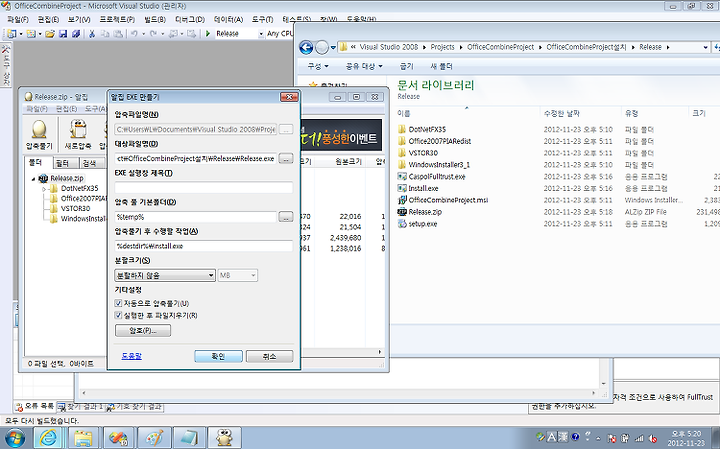Click the Cut scissors icon
The height and width of the screenshot is (449, 720).
click(92, 34)
